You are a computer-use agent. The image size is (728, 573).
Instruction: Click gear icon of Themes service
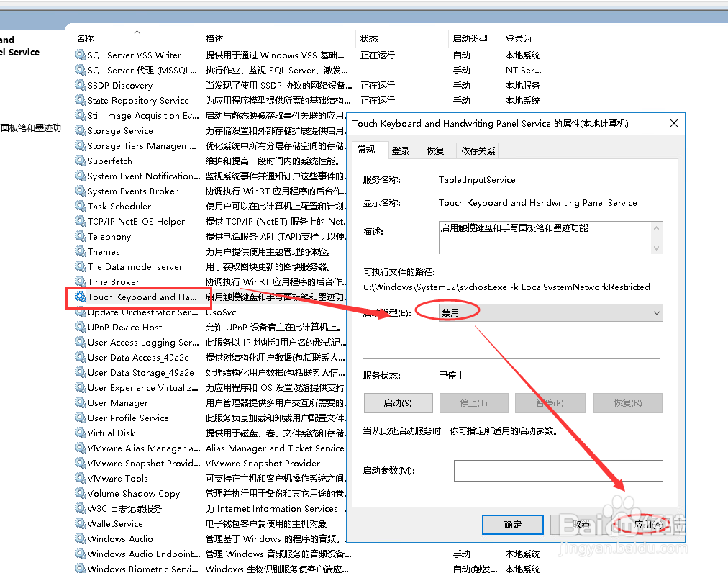tap(81, 251)
